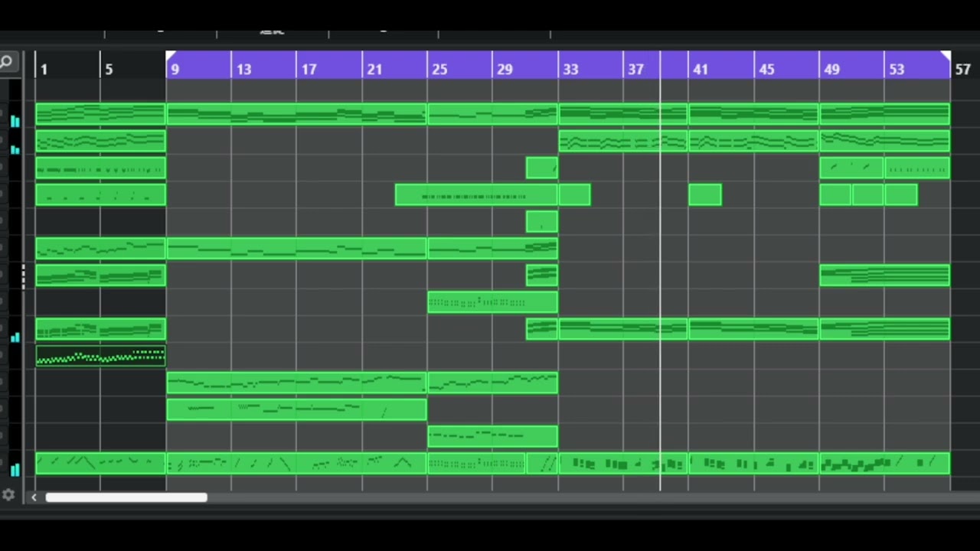The width and height of the screenshot is (980, 551).
Task: Select the bottom track's last clip at bars 49-57
Action: click(x=885, y=464)
